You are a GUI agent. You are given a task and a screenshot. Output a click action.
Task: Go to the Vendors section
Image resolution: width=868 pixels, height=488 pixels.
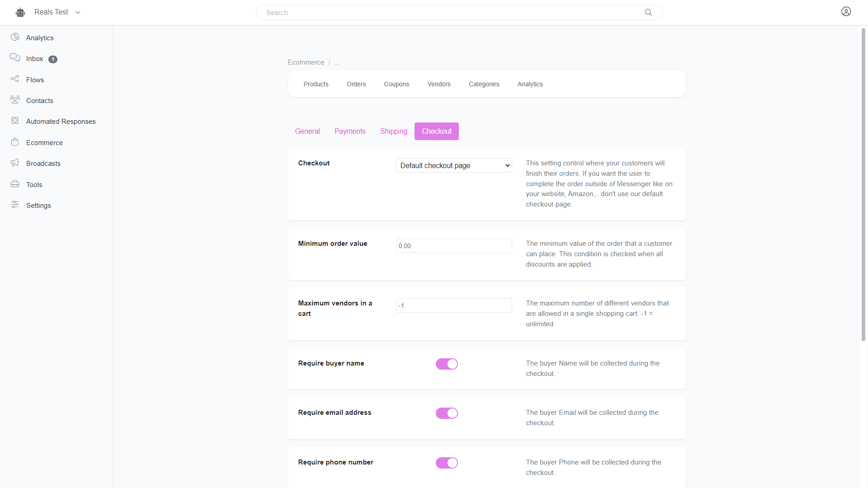[439, 84]
